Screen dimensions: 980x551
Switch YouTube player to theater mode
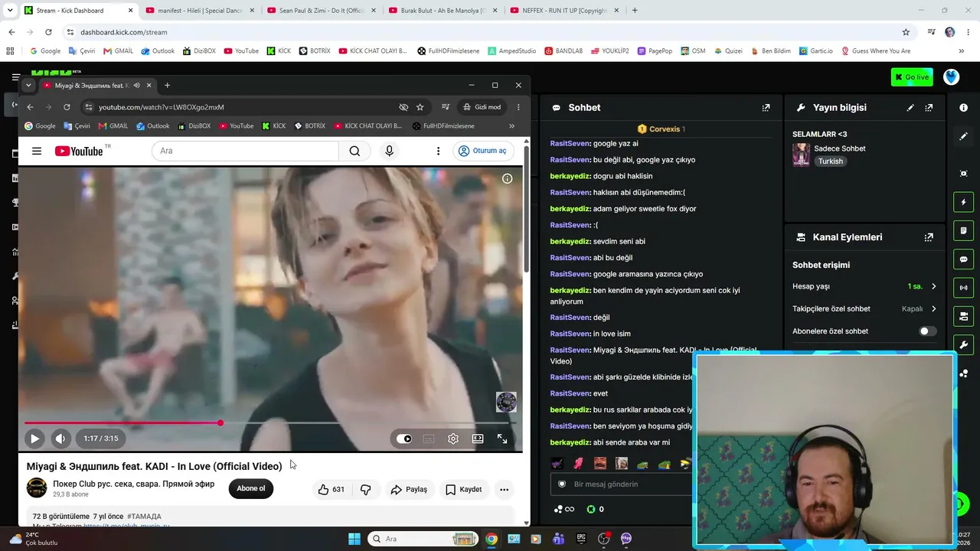pos(478,439)
